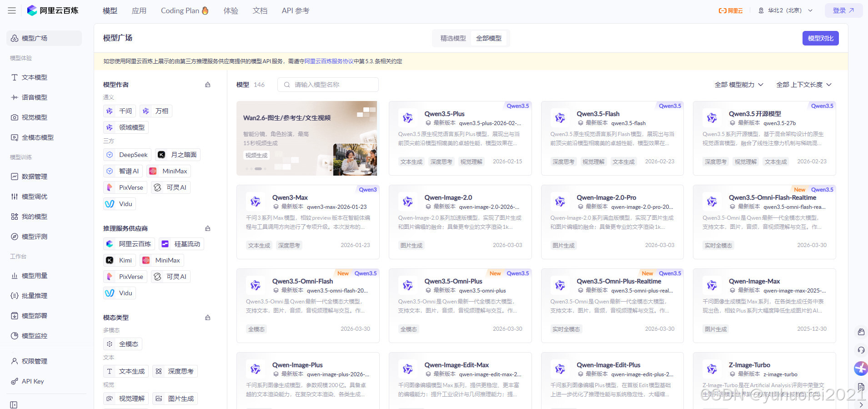Toggle the 文本生成 modality filter

coord(126,371)
